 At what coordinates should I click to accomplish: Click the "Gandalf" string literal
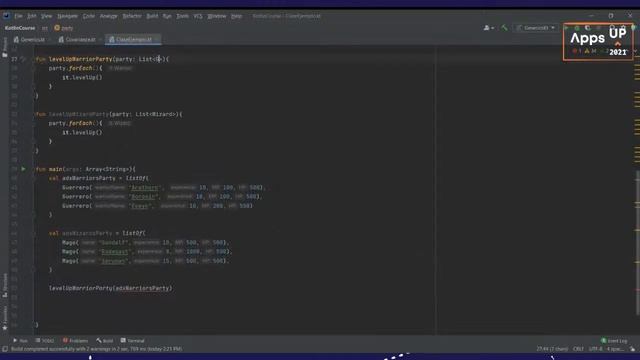[x=114, y=242]
